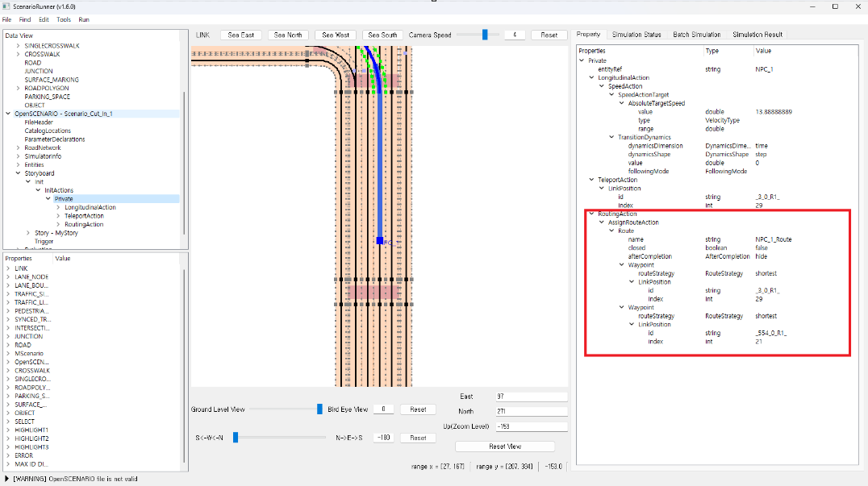Screen dimensions: 868x486
Task: Switch to the Simulation Status tab
Action: click(x=636, y=35)
